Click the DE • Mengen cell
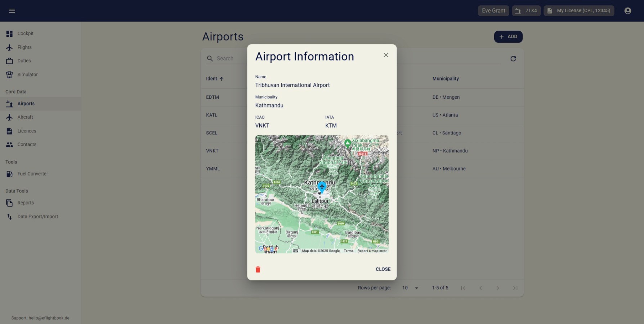Viewport: 644px width, 324px height. (446, 97)
